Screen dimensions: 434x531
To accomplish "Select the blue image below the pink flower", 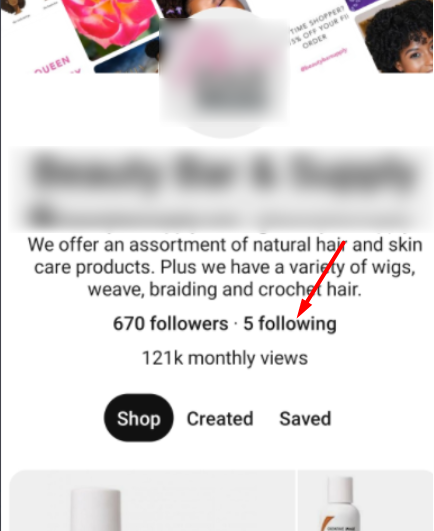I will tap(127, 61).
